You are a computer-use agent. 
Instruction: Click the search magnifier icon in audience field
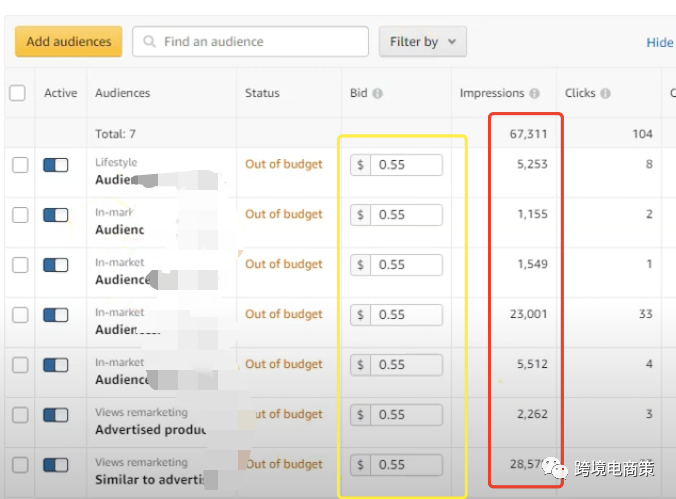(x=150, y=42)
